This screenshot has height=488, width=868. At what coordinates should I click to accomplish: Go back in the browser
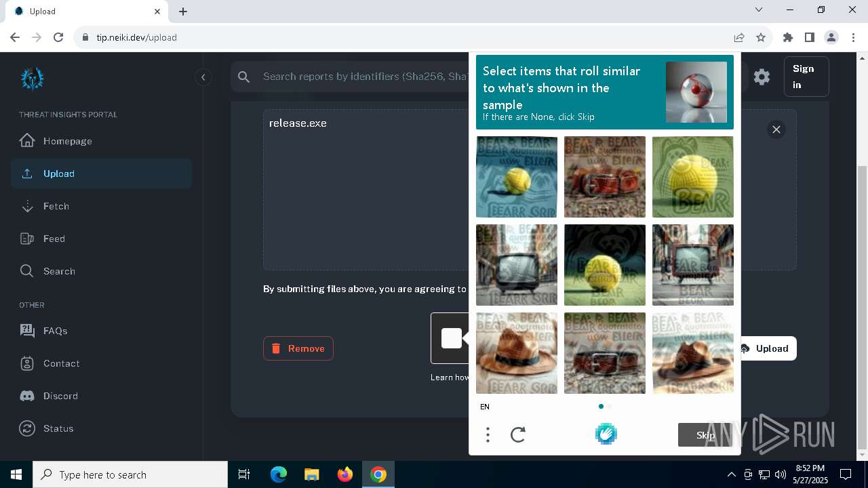point(15,37)
